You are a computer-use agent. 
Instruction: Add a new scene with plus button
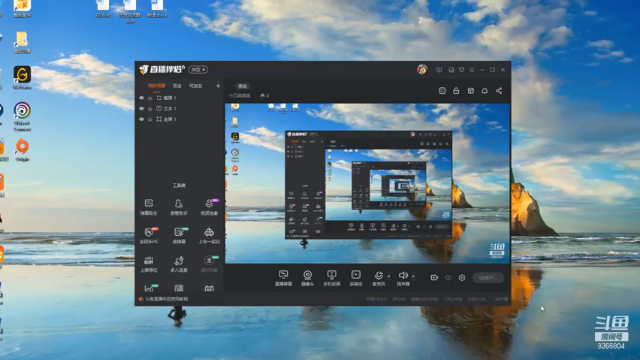218,86
